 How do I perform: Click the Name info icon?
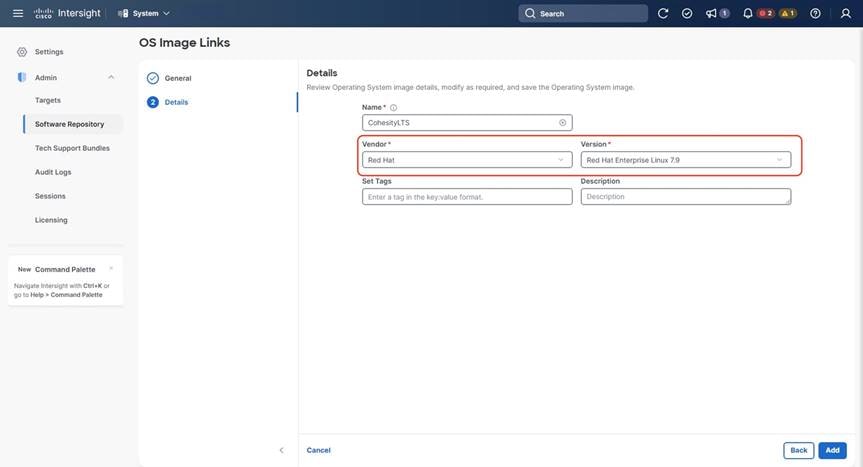[393, 108]
